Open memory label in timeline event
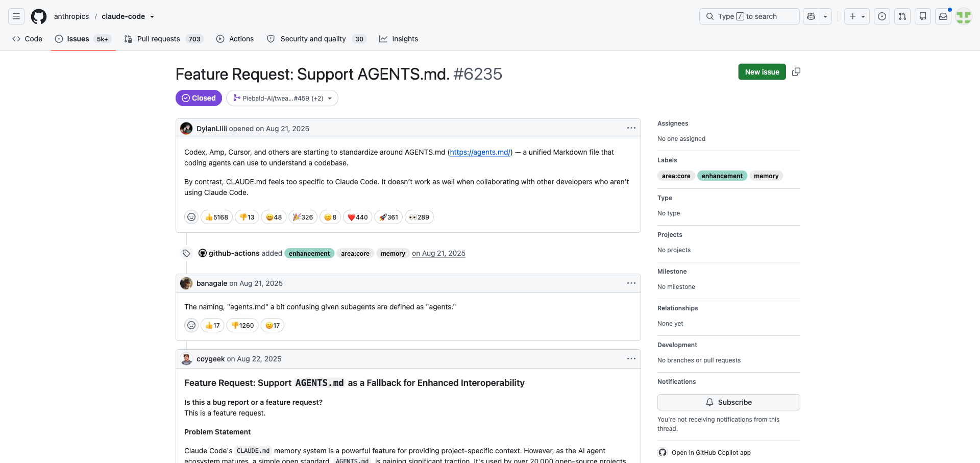Image resolution: width=980 pixels, height=463 pixels. tap(393, 253)
